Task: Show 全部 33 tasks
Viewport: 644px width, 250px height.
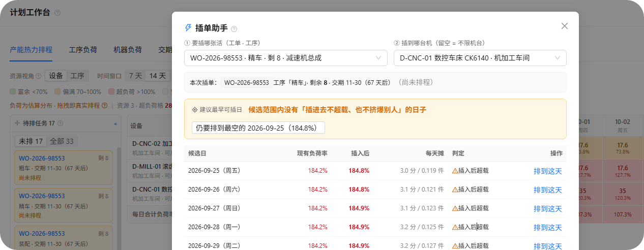Action: pos(62,141)
